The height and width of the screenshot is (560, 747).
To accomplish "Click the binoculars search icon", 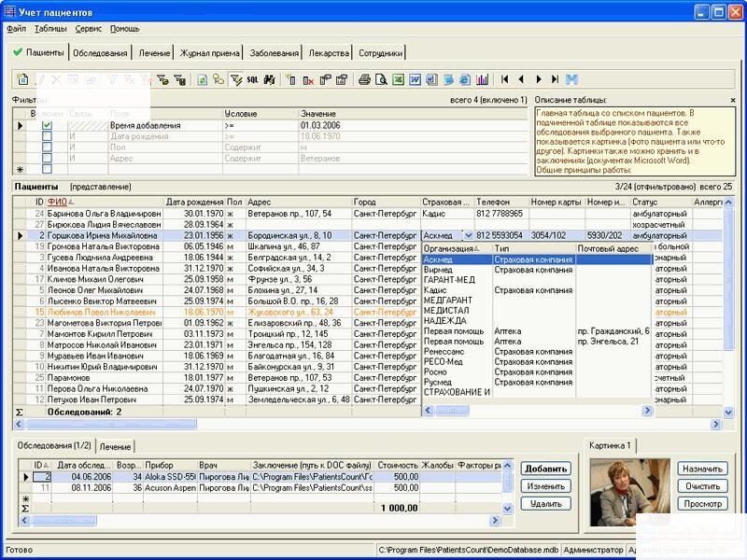I will (x=269, y=79).
